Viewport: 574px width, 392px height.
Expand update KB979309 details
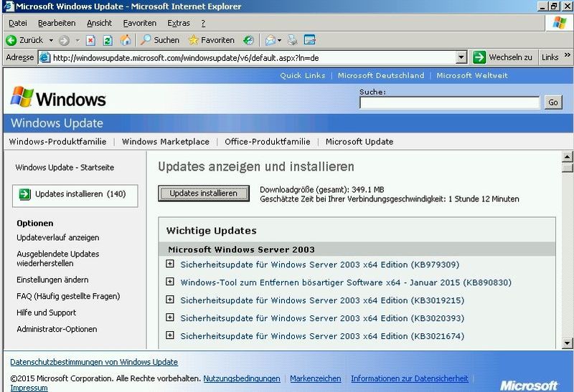click(170, 264)
